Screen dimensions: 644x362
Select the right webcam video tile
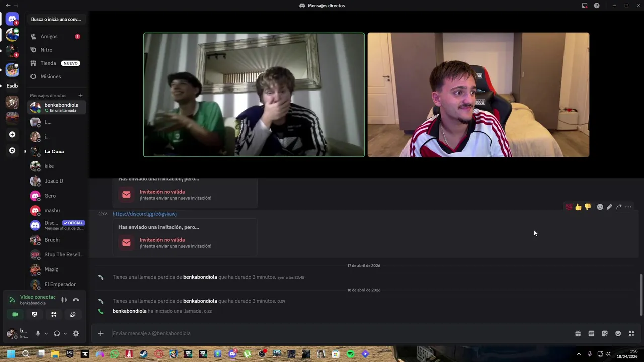(478, 95)
